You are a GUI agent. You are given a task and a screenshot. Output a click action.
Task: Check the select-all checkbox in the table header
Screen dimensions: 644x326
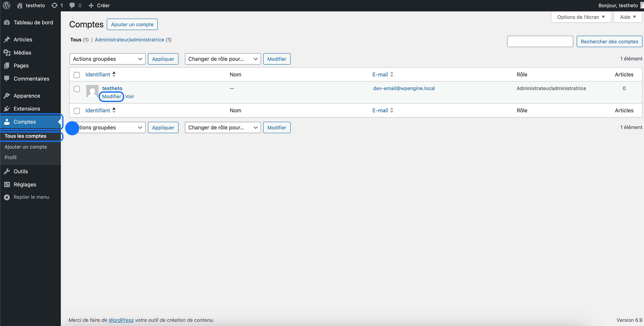coord(77,74)
